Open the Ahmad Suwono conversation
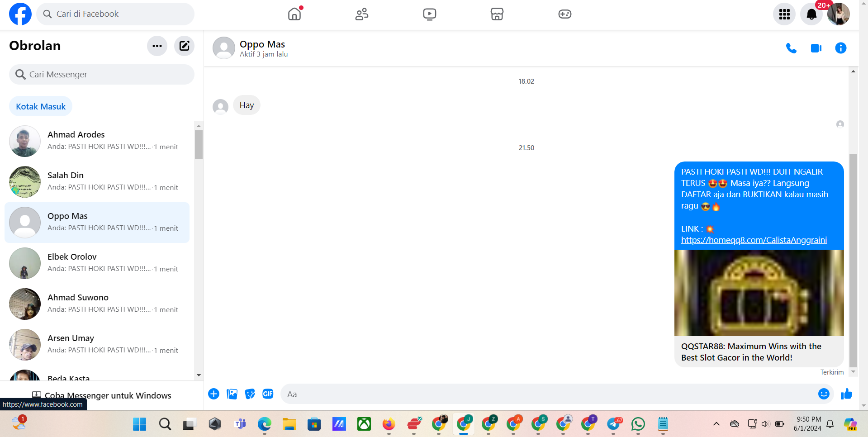The image size is (868, 437). [97, 304]
